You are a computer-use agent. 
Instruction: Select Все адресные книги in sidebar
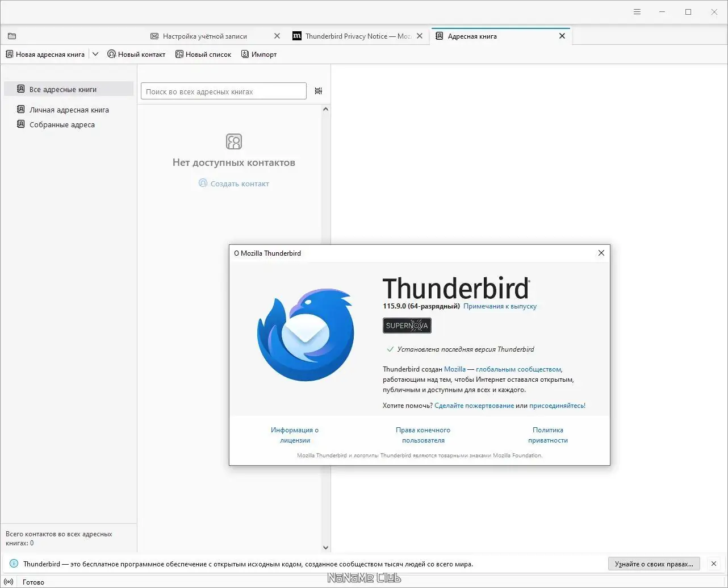pyautogui.click(x=69, y=89)
